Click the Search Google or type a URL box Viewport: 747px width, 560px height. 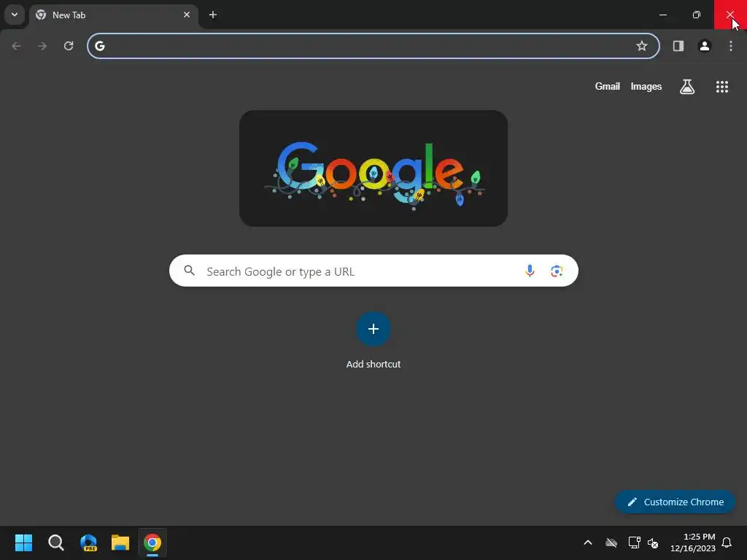point(373,271)
